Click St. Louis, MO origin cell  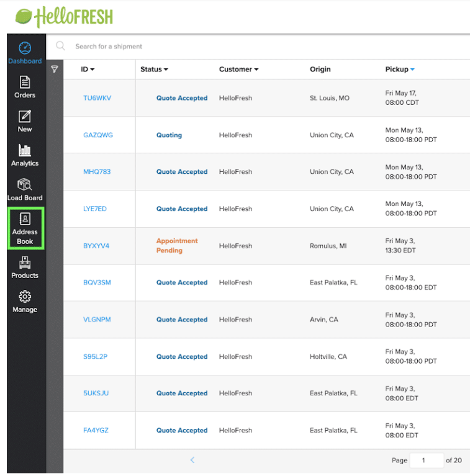[x=330, y=98]
